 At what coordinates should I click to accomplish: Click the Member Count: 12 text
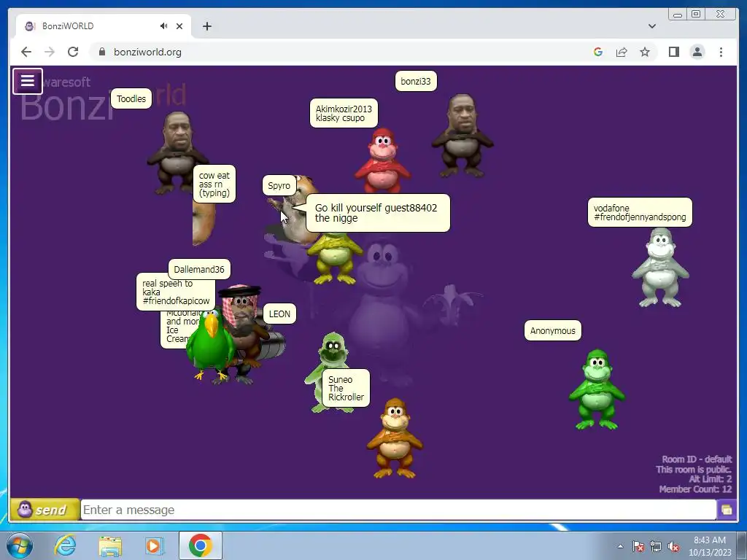[695, 489]
